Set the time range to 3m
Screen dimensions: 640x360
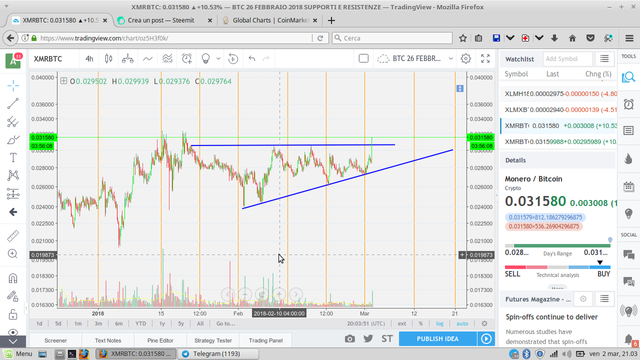click(98, 324)
